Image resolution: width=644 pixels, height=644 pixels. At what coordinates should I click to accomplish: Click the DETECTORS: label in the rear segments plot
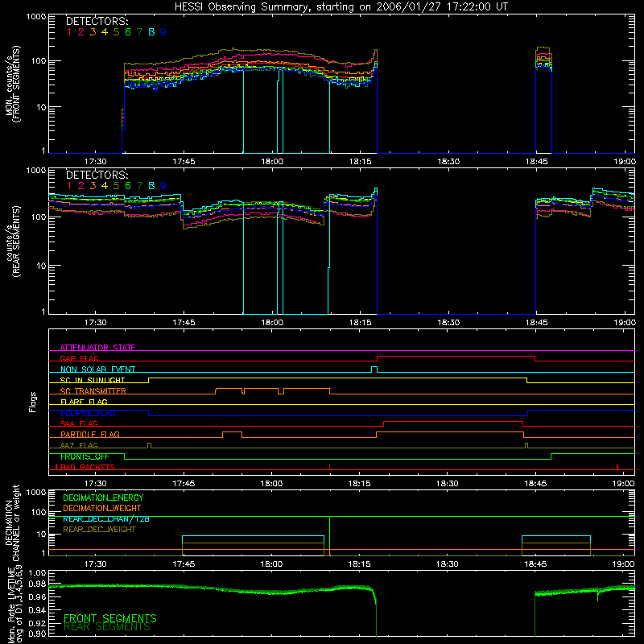click(x=97, y=175)
